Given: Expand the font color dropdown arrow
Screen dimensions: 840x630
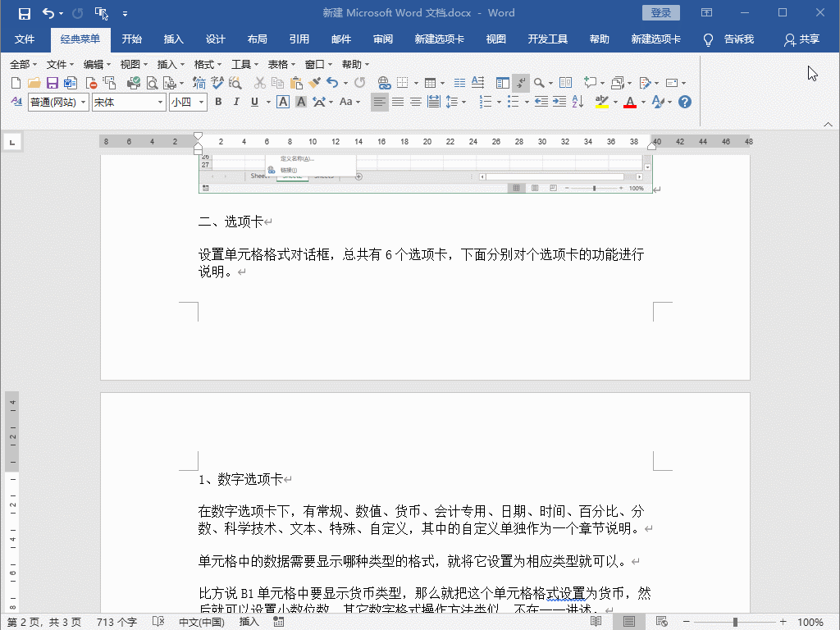Looking at the screenshot, I should point(643,102).
